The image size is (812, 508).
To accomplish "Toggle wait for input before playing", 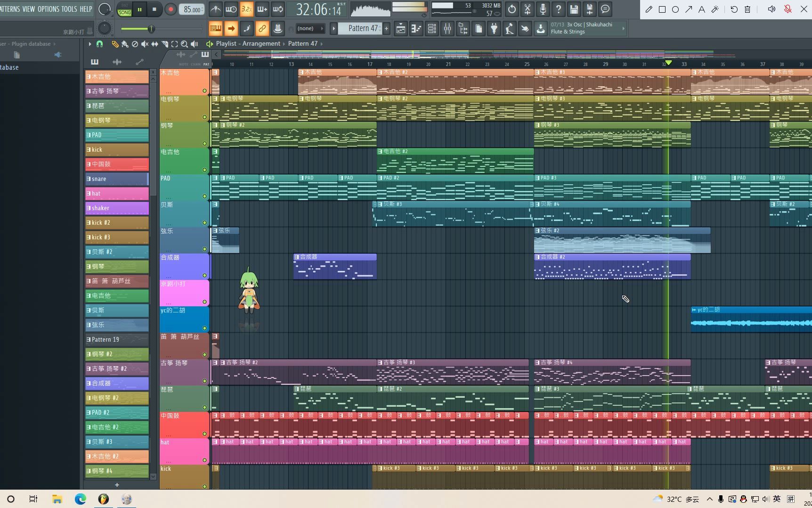I will pyautogui.click(x=231, y=9).
